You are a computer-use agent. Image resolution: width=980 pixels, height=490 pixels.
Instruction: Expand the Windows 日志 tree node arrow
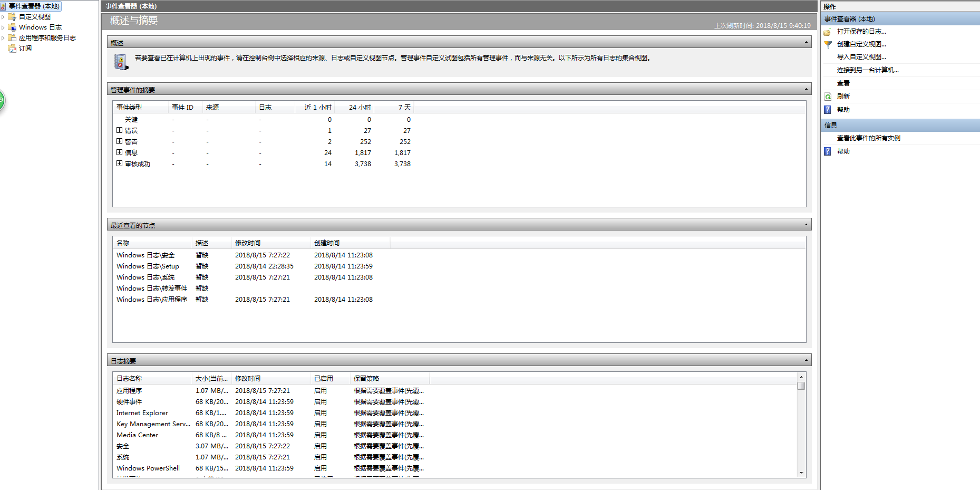(3, 27)
